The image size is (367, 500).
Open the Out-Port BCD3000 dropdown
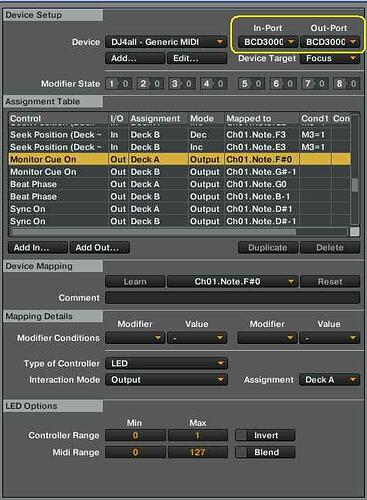click(x=330, y=42)
